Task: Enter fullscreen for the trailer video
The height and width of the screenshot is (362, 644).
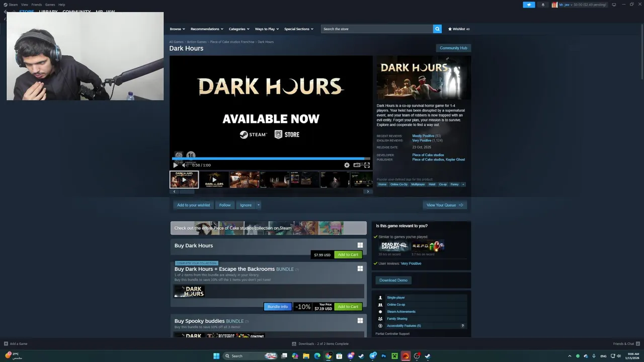Action: (367, 165)
